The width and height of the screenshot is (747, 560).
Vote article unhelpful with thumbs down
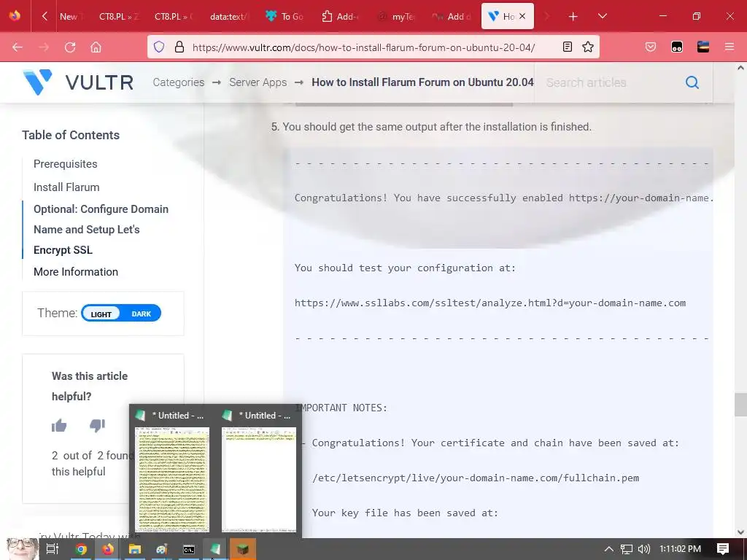tap(97, 425)
